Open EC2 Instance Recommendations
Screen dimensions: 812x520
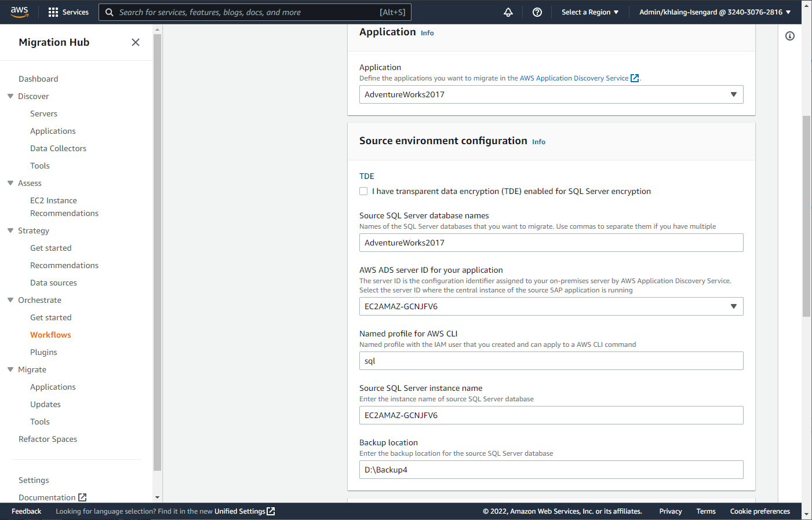(64, 207)
